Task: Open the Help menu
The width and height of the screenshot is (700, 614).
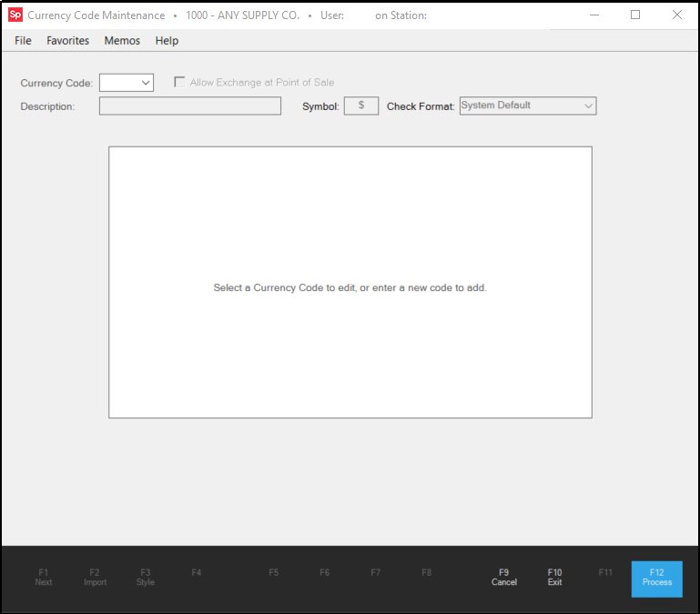Action: (x=167, y=41)
